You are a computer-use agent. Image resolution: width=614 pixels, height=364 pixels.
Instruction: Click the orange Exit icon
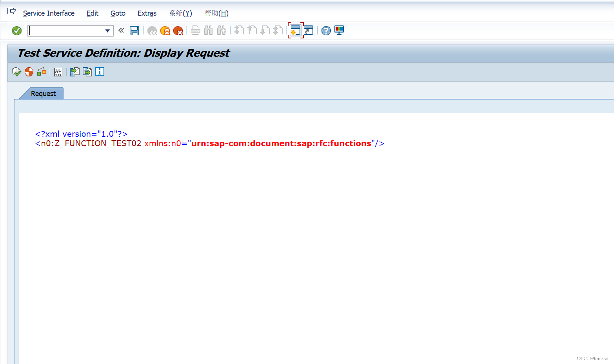pos(165,31)
